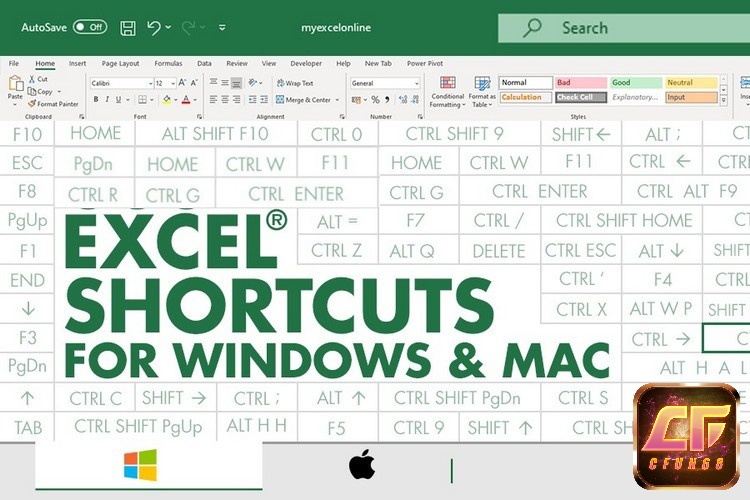The height and width of the screenshot is (500, 750).
Task: Toggle Bottom Align
Action: [236, 83]
